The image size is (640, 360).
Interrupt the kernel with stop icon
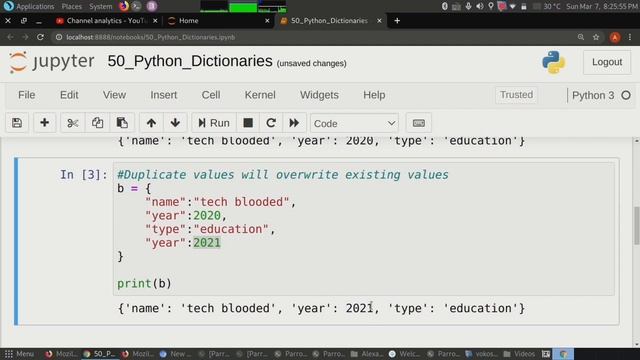point(248,123)
